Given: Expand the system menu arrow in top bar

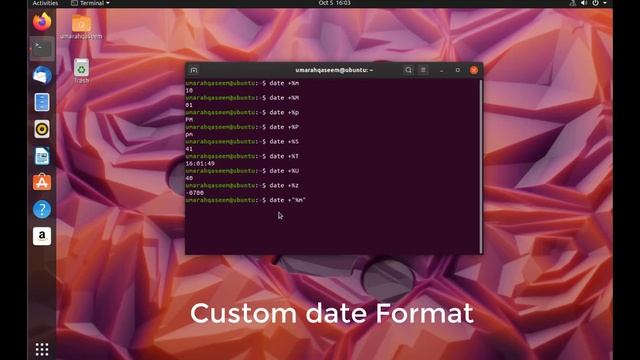Looking at the screenshot, I should [605, 3].
